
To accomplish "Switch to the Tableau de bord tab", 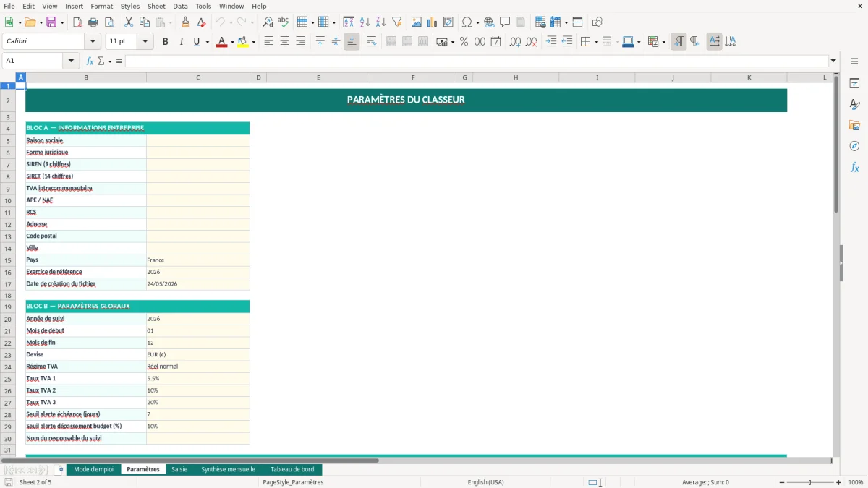I will (x=292, y=469).
